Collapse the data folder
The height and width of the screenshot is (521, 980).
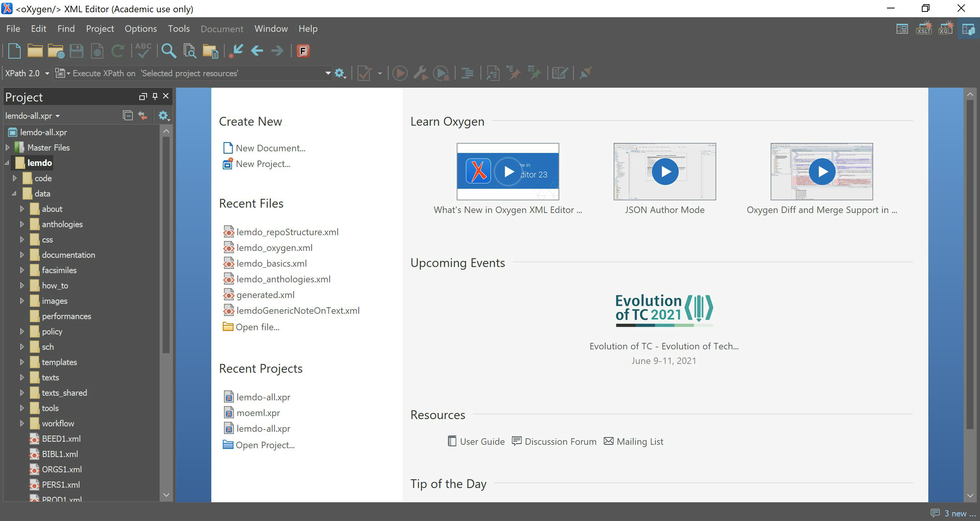pyautogui.click(x=15, y=193)
